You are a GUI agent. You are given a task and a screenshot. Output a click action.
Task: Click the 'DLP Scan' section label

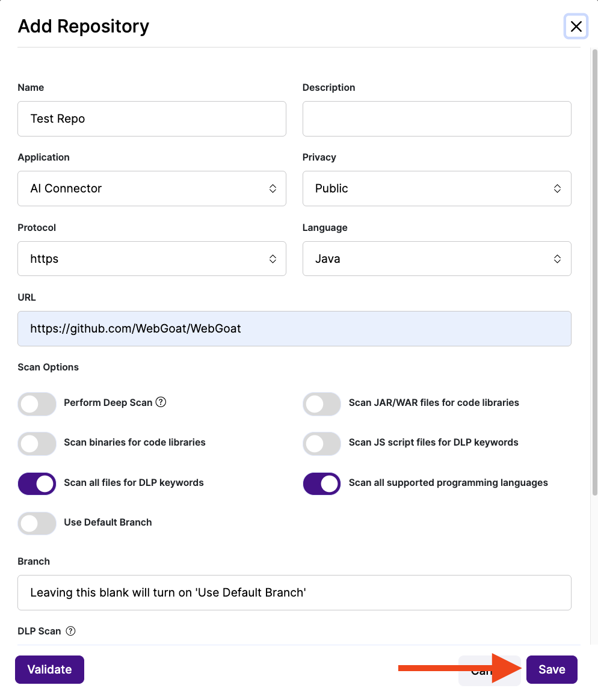39,631
